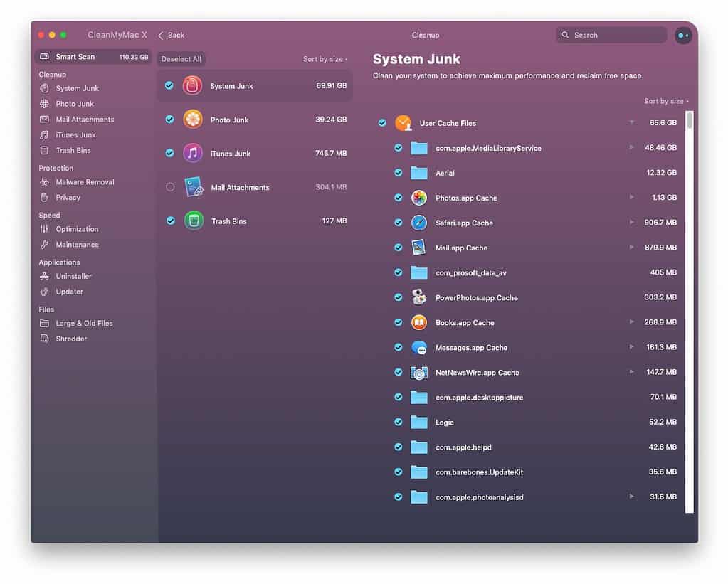Open Smart Scan in the sidebar
Viewport: 728px width, 584px height.
[75, 57]
